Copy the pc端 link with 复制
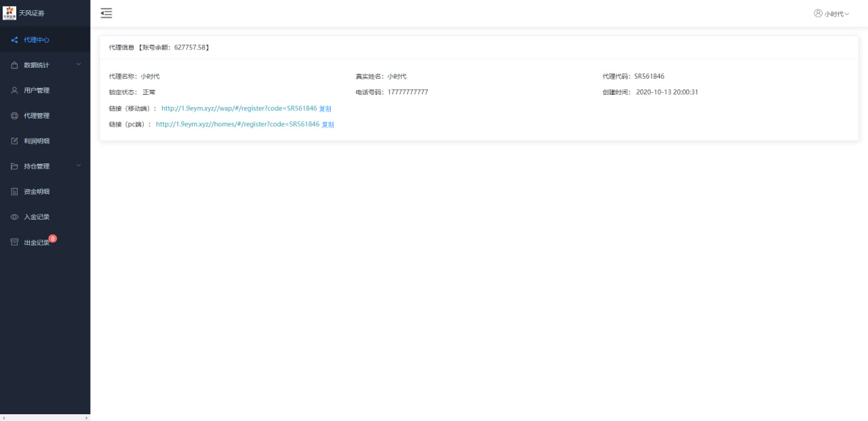 pos(328,125)
